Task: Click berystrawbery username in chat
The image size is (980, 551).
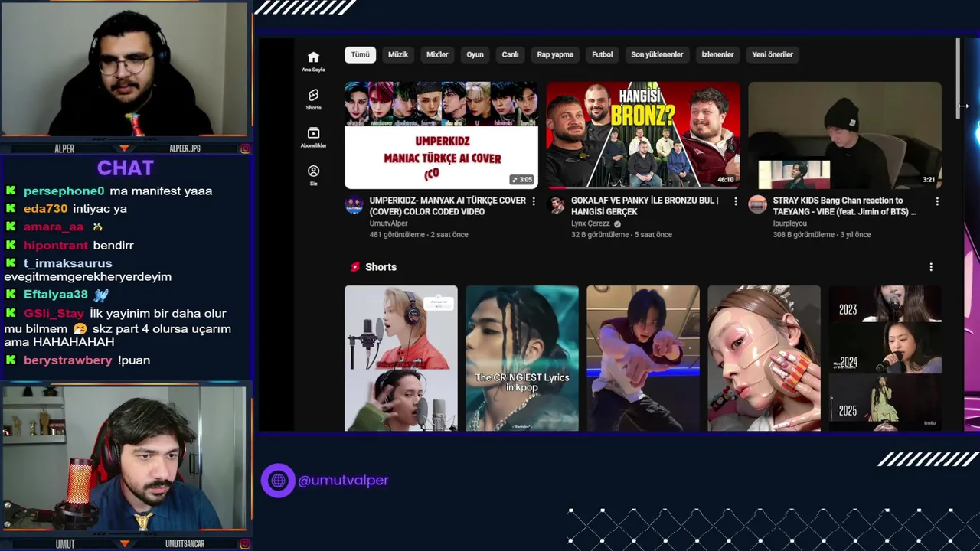Action: point(67,360)
